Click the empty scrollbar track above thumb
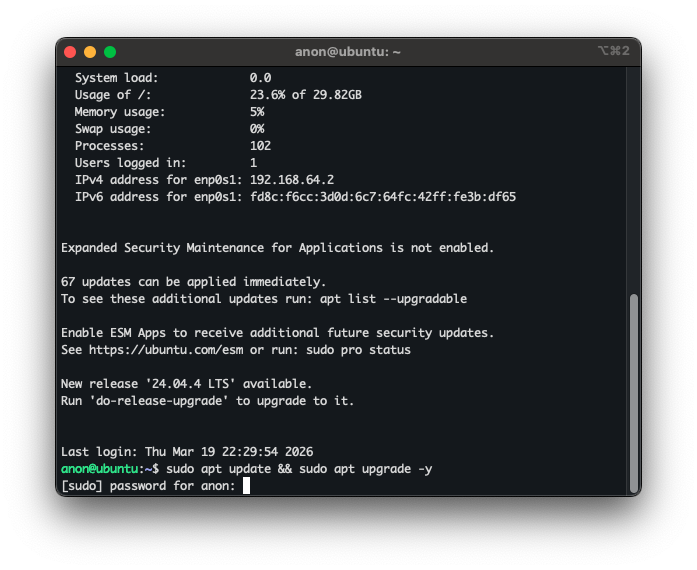 click(x=633, y=180)
